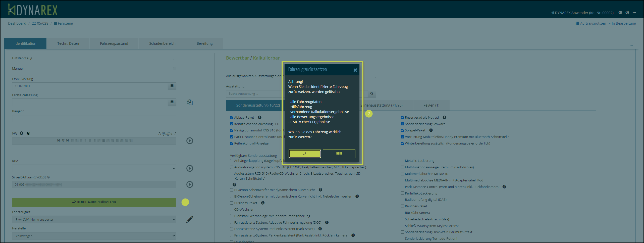Confirm reset with the JA button
Viewport: 644px width, 243px height.
(x=305, y=154)
